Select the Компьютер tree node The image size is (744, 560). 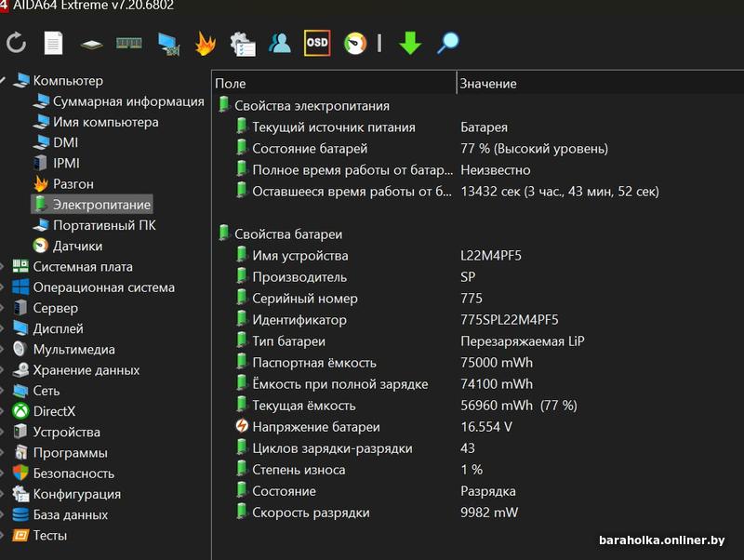click(59, 81)
